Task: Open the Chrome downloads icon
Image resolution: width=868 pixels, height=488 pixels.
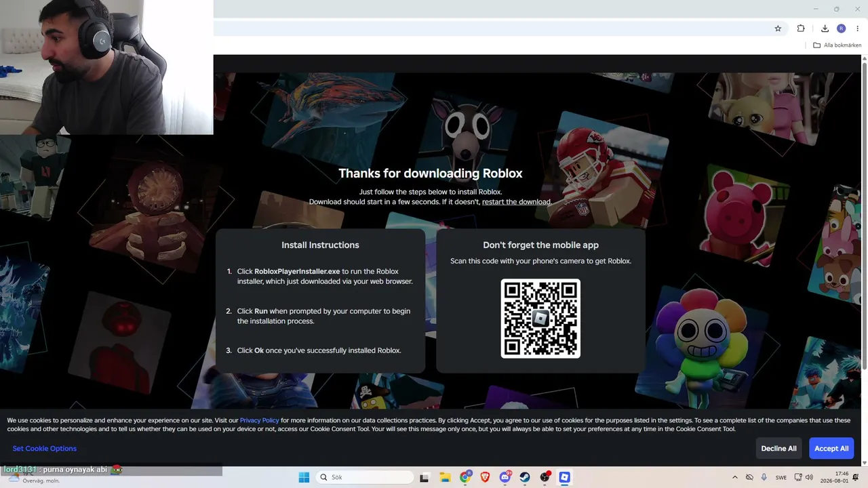Action: [825, 28]
